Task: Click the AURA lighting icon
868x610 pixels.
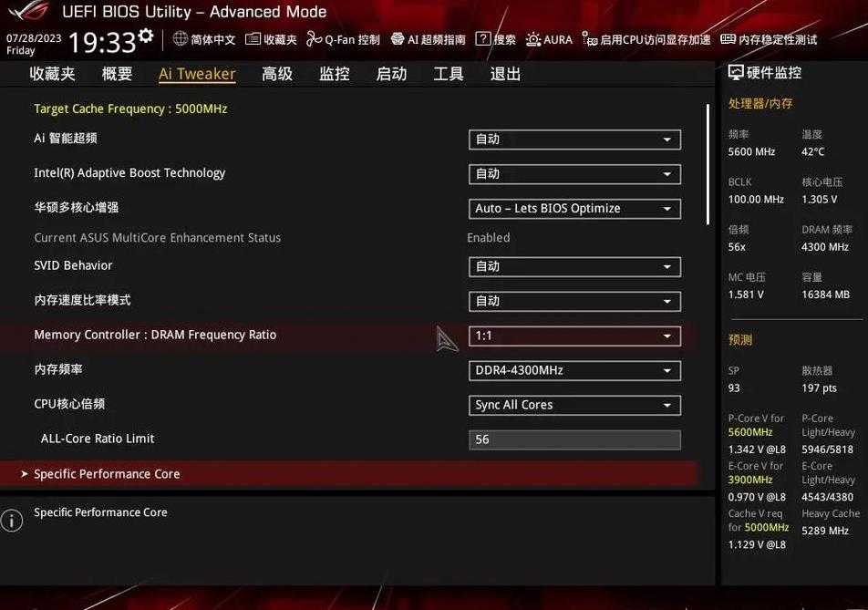Action: (x=533, y=39)
